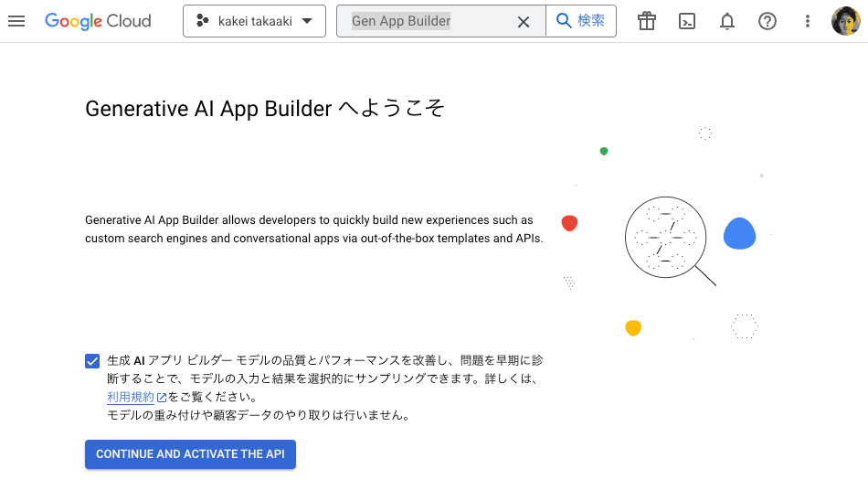Click the user account avatar
Image resolution: width=868 pixels, height=501 pixels.
tap(846, 21)
